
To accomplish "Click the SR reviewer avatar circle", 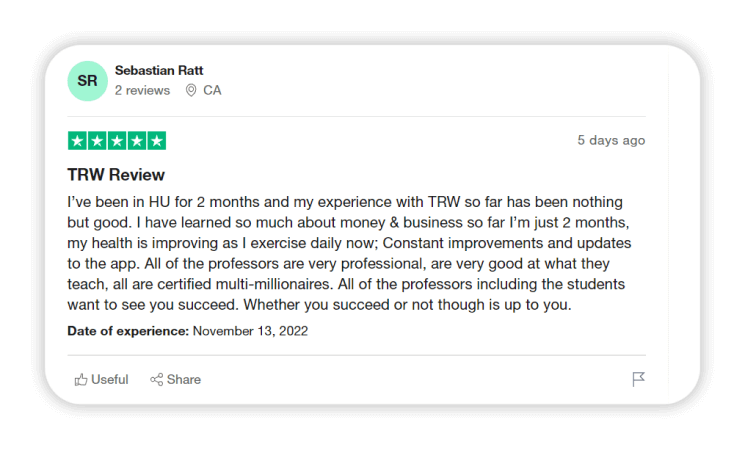I will [x=87, y=81].
